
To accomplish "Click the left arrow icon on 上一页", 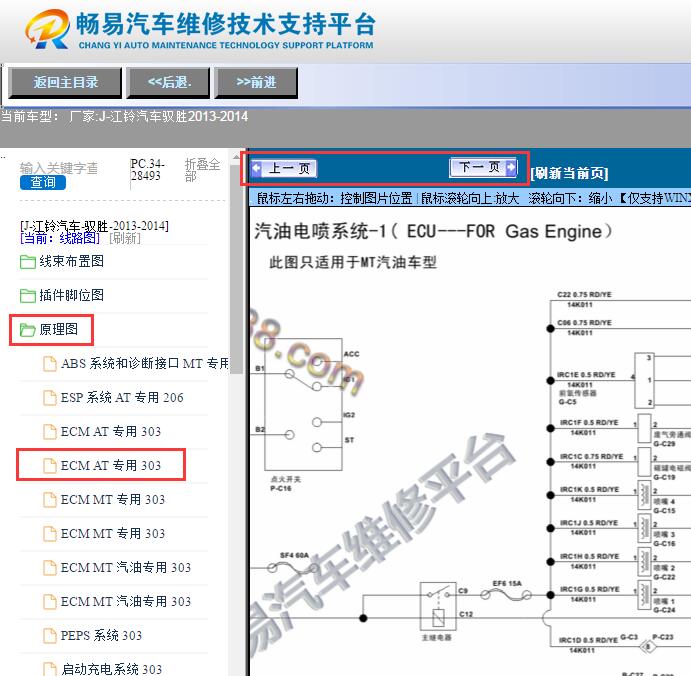I will [256, 168].
